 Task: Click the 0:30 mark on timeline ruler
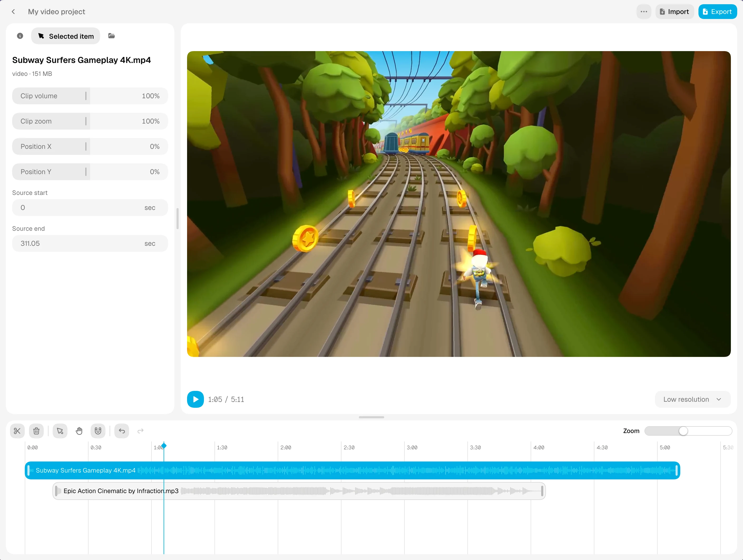pyautogui.click(x=96, y=448)
